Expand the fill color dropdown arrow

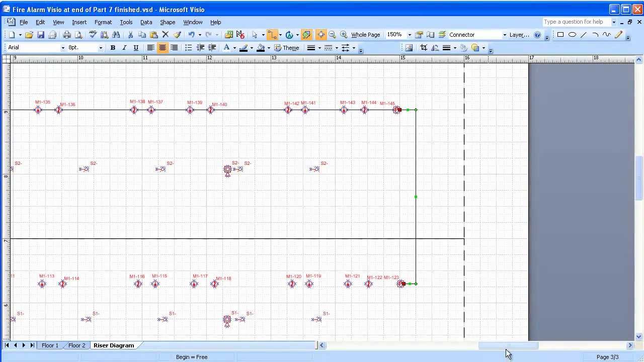(x=269, y=47)
